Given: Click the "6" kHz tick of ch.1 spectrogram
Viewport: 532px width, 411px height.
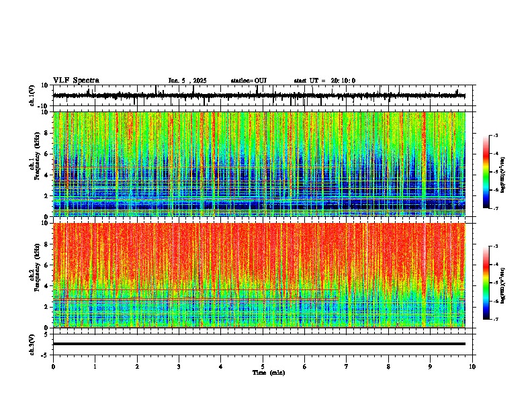Looking at the screenshot, I should tap(46, 154).
